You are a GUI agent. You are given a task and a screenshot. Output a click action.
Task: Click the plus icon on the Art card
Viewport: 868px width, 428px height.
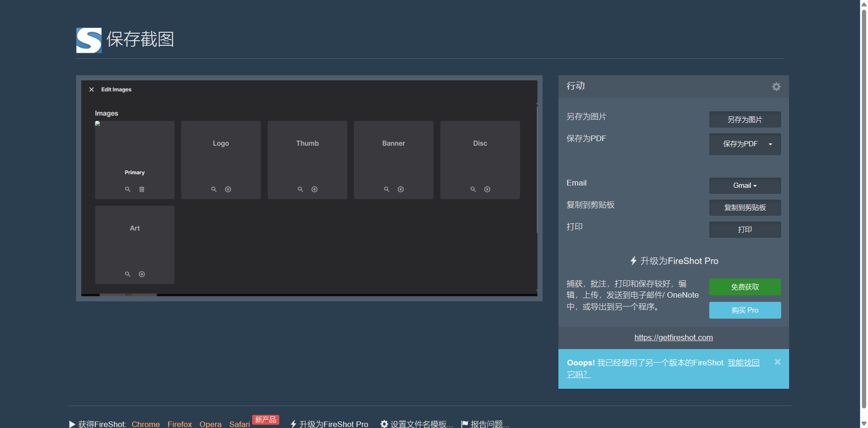coord(142,274)
